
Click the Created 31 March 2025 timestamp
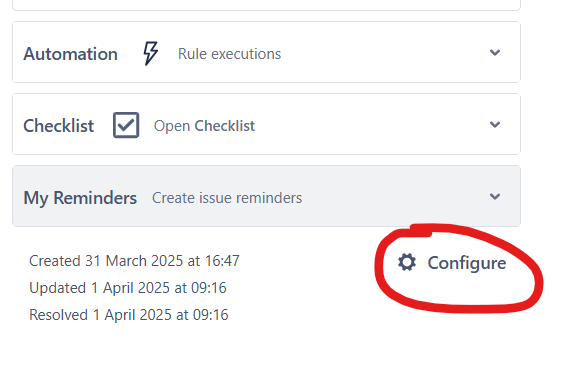[x=134, y=261]
